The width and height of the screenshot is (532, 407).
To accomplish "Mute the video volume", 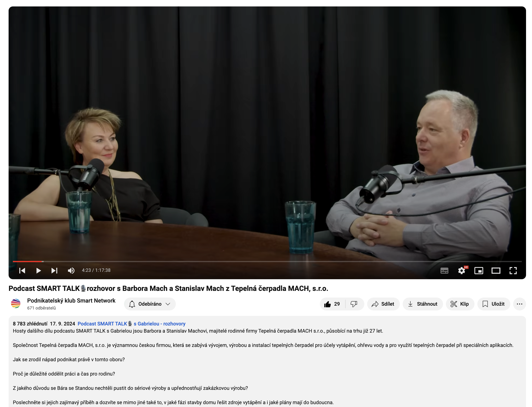I will [71, 270].
